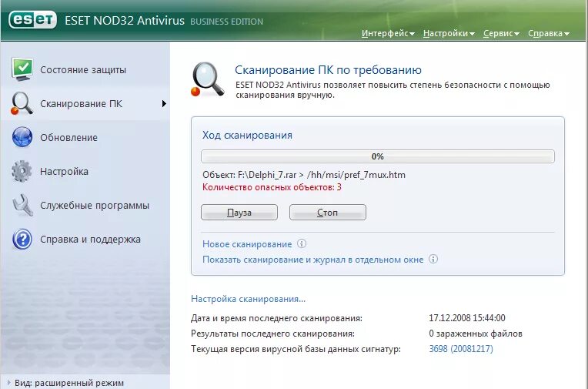Open the Интерфейс dropdown menu
588x389 pixels.
point(388,33)
